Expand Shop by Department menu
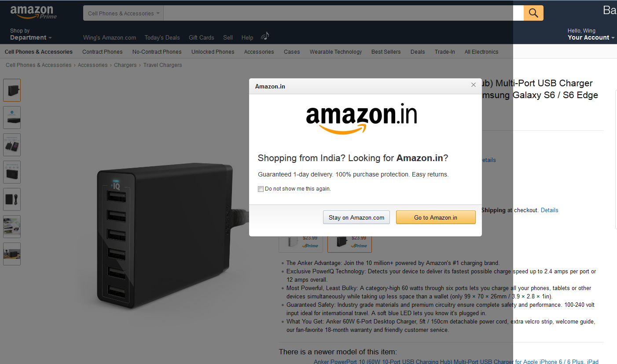Viewport: 617px width, 364px height. click(31, 34)
